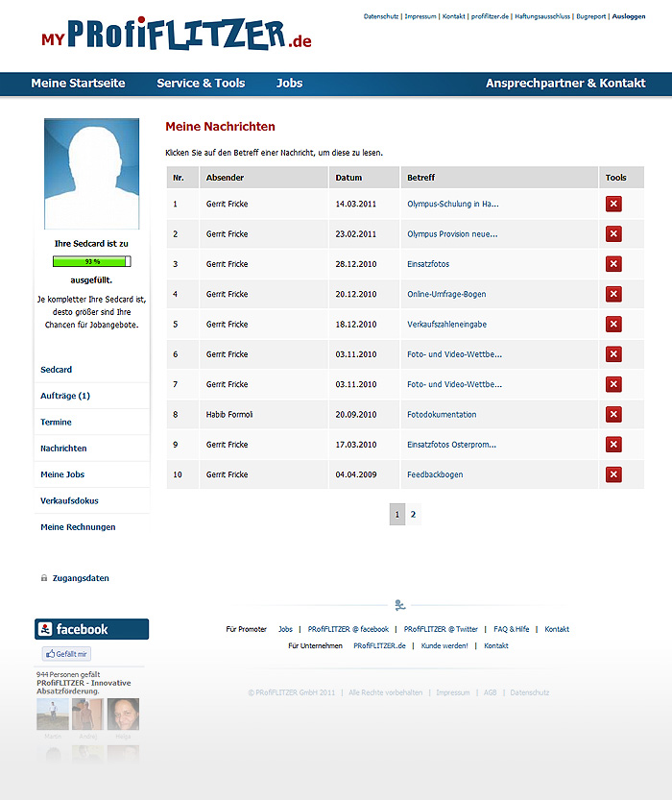
Task: Delete the Verkaufszahleneingabe message
Action: pyautogui.click(x=613, y=325)
